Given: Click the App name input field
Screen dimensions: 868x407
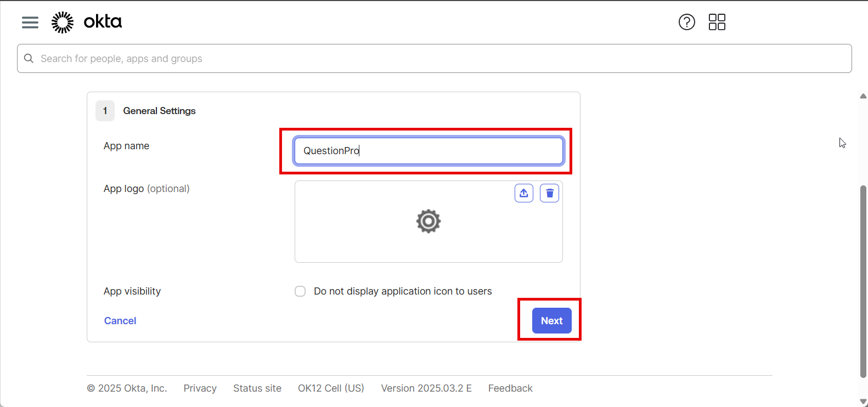Looking at the screenshot, I should pos(429,151).
